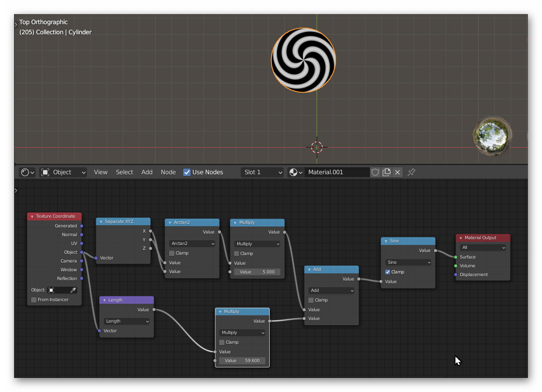Expand the node editor side toolbar arrow
This screenshot has width=542, height=392.
click(x=16, y=191)
